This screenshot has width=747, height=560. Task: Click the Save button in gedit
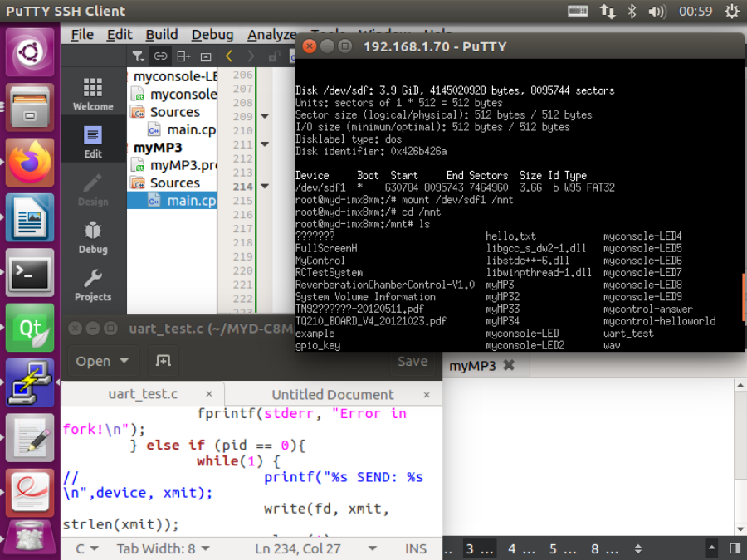(x=412, y=361)
